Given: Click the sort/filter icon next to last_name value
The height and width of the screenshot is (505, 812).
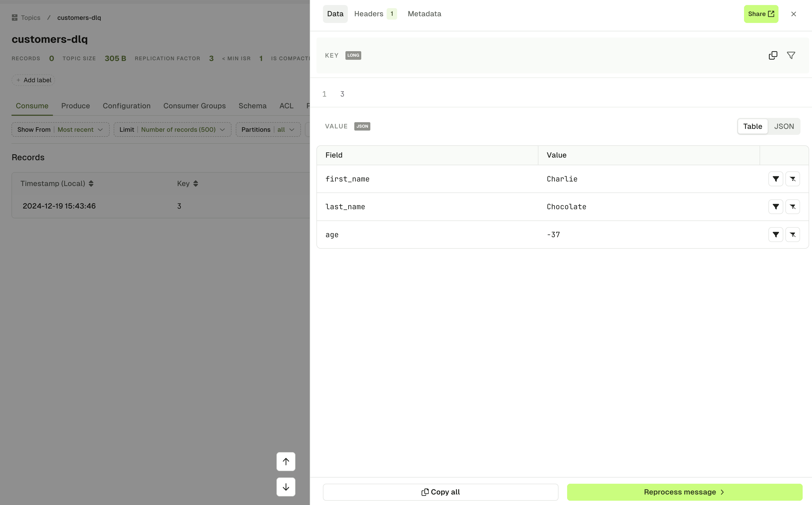Looking at the screenshot, I should pos(776,207).
